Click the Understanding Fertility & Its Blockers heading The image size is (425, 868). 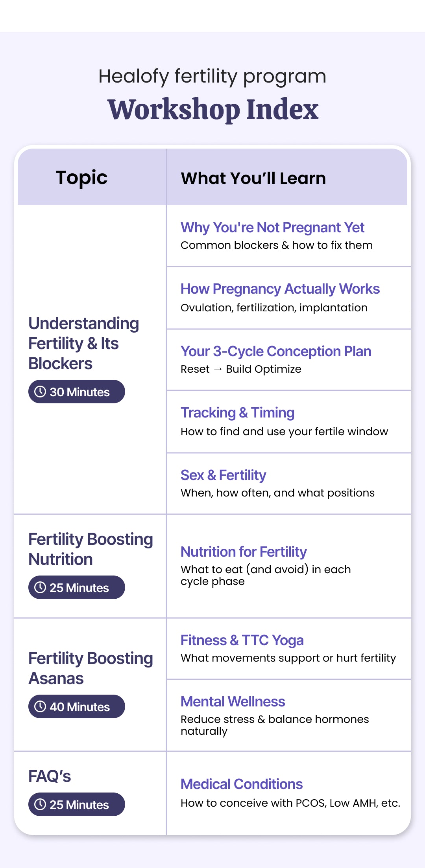pos(83,343)
